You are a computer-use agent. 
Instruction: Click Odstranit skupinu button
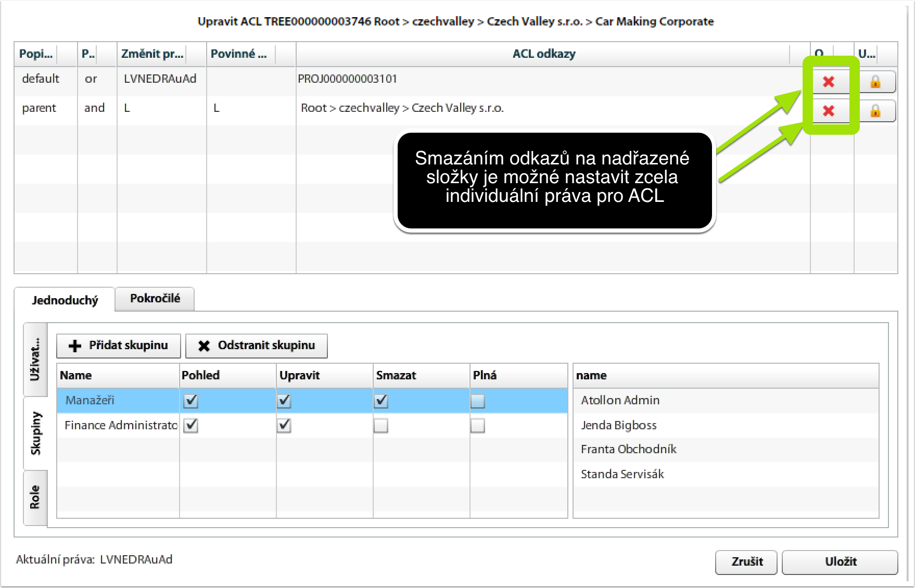[x=257, y=346]
